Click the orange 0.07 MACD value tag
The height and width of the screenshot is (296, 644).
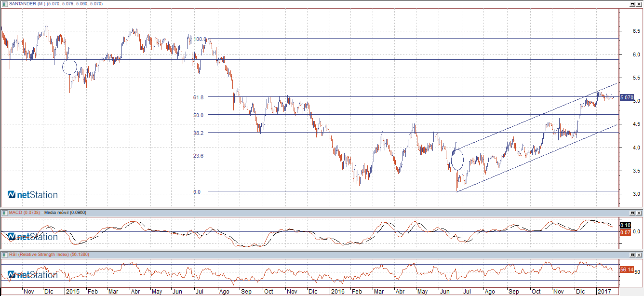626,232
